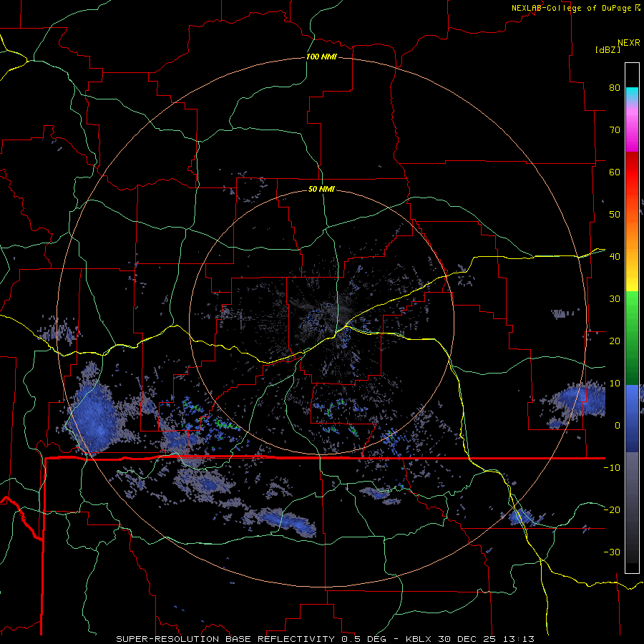Click the 0 value on dBZ scale
Viewport: 644px width, 644px height.
point(618,426)
